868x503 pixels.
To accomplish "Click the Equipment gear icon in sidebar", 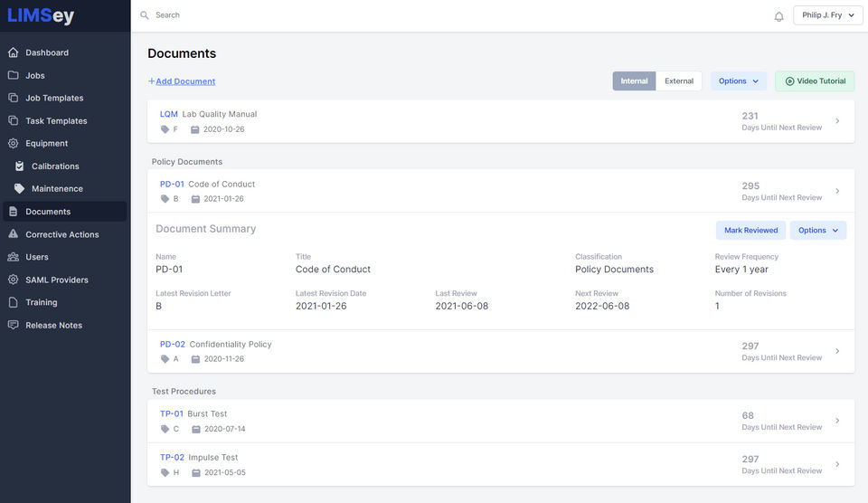I will coord(13,143).
